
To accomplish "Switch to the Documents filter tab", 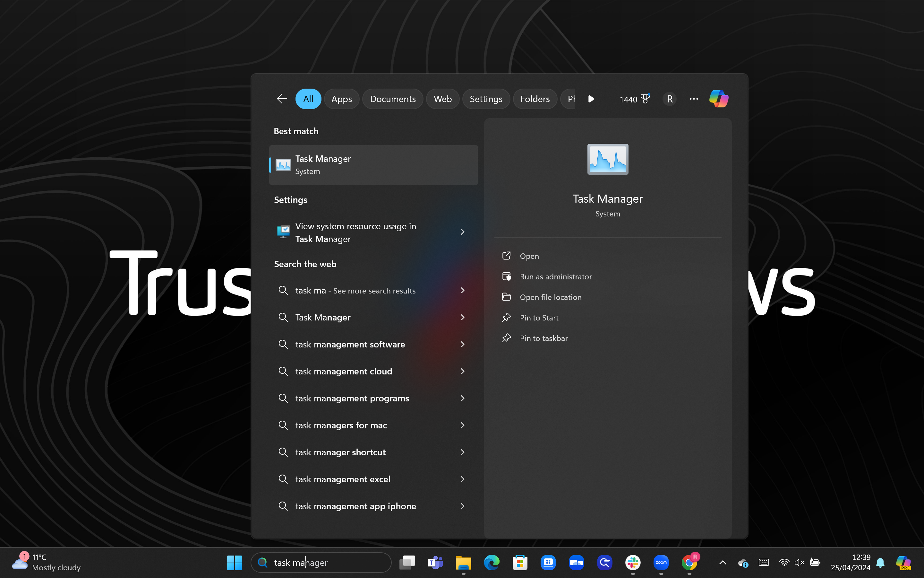I will [392, 99].
